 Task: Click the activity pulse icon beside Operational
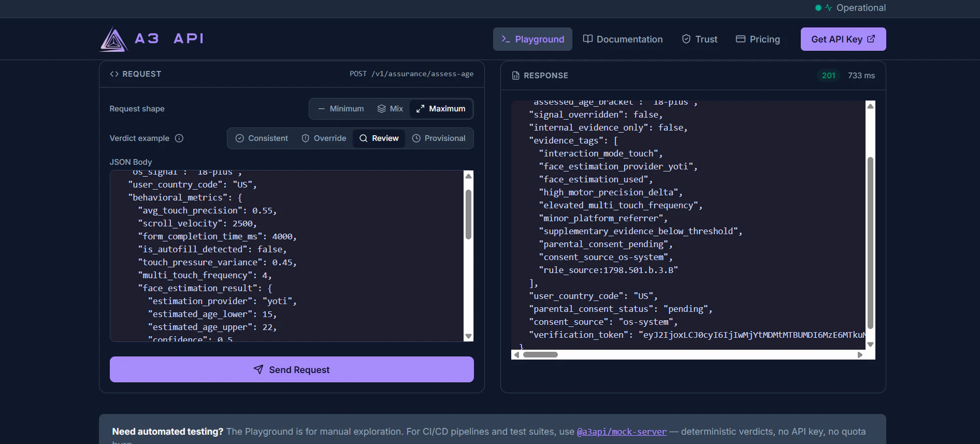828,8
